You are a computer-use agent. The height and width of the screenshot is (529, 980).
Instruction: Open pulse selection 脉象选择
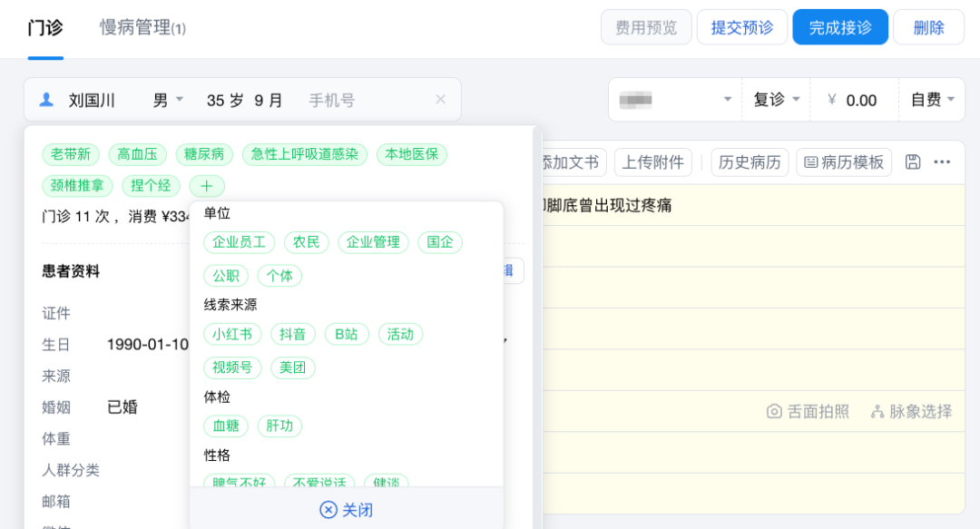point(911,411)
